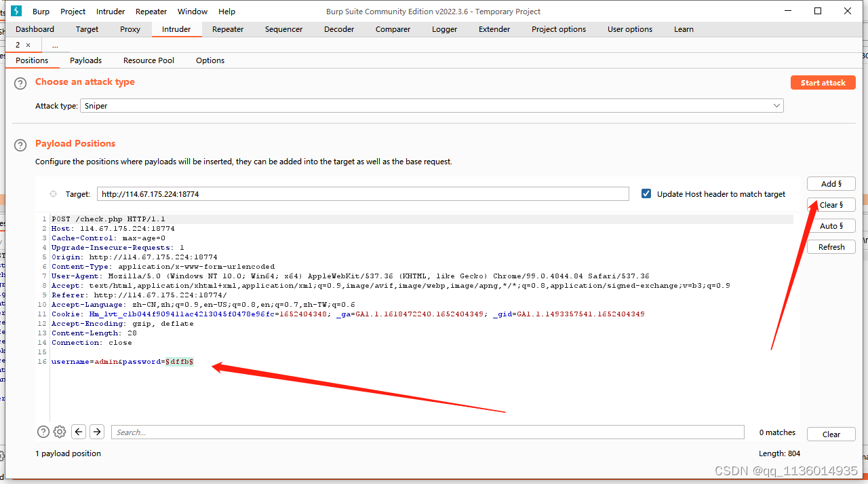868x484 pixels.
Task: Open the Burp menu
Action: (x=41, y=12)
